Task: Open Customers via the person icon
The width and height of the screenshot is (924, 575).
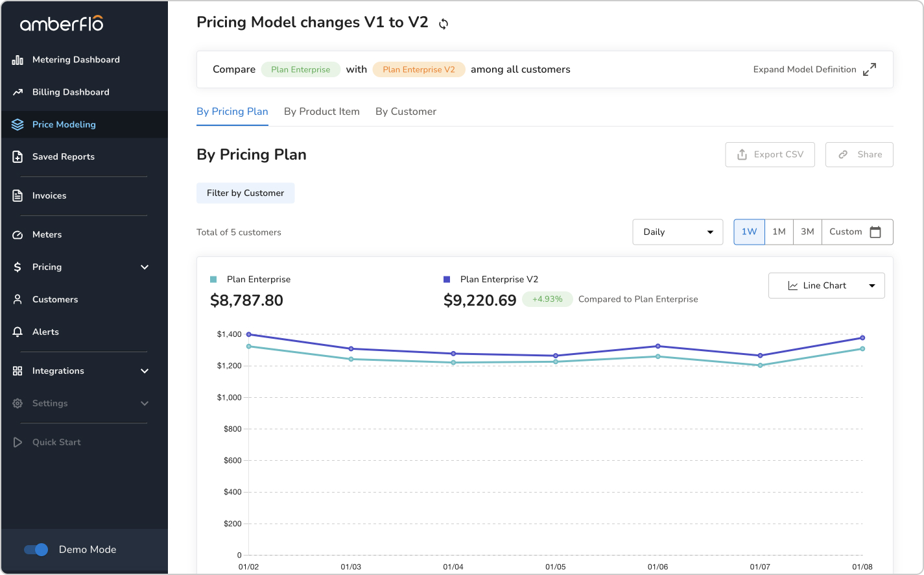Action: coord(18,299)
